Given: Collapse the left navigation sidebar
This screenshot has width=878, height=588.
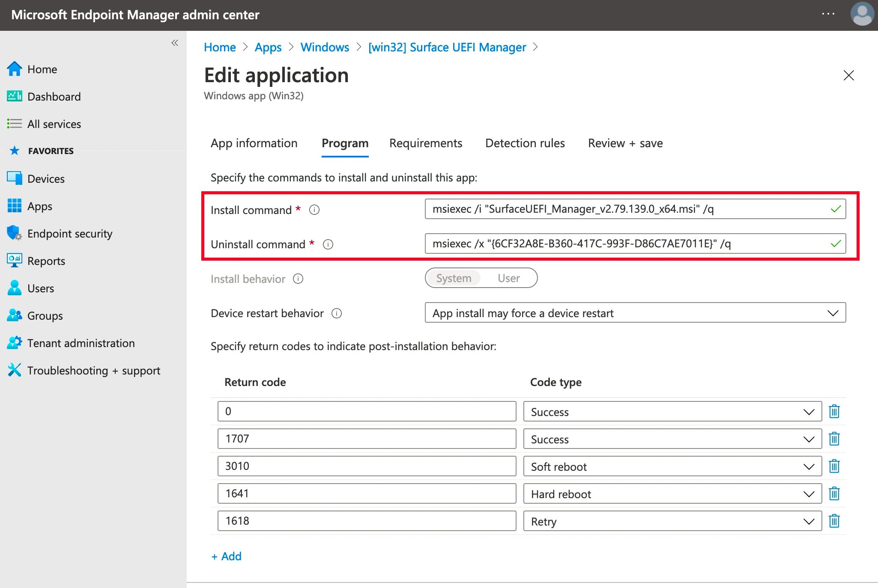Looking at the screenshot, I should click(175, 43).
